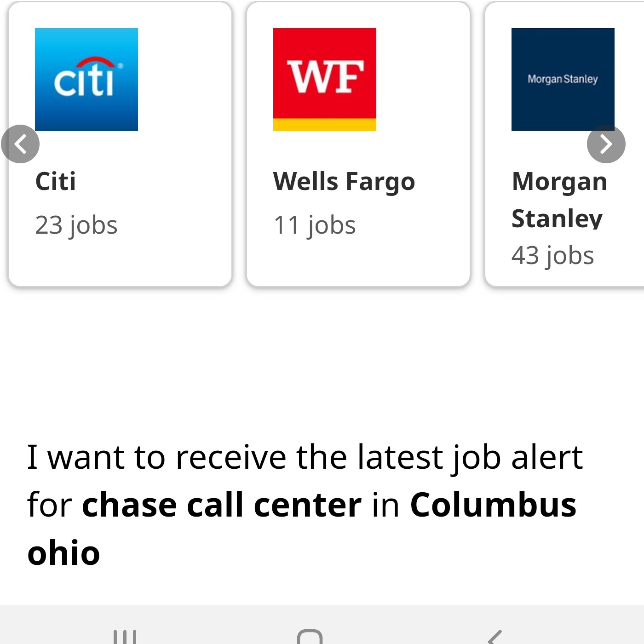Go to previous companies with left arrow
Image resolution: width=644 pixels, height=644 pixels.
(20, 144)
